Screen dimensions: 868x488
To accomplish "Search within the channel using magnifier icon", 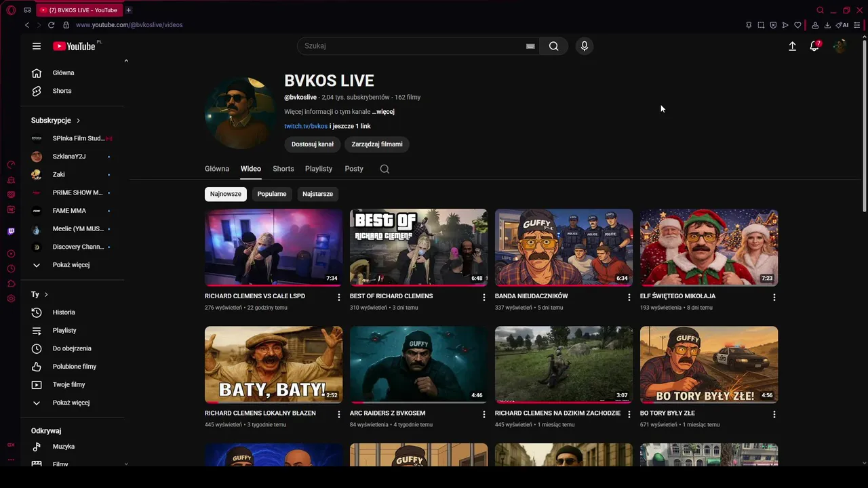I will 384,169.
